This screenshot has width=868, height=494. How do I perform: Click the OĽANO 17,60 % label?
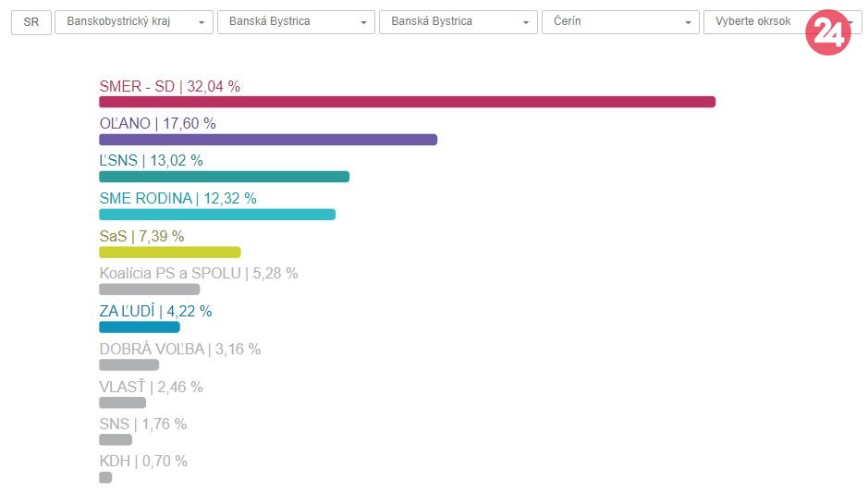(x=157, y=123)
